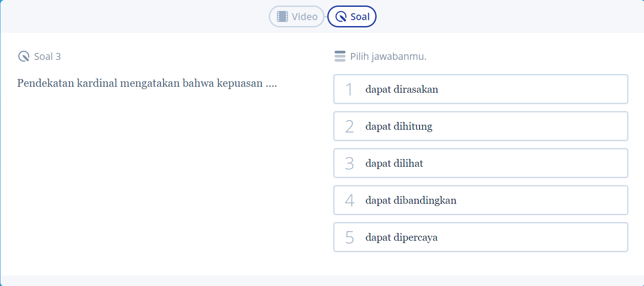Select the answer "dapat dirasakan"
The image size is (644, 286).
(480, 89)
